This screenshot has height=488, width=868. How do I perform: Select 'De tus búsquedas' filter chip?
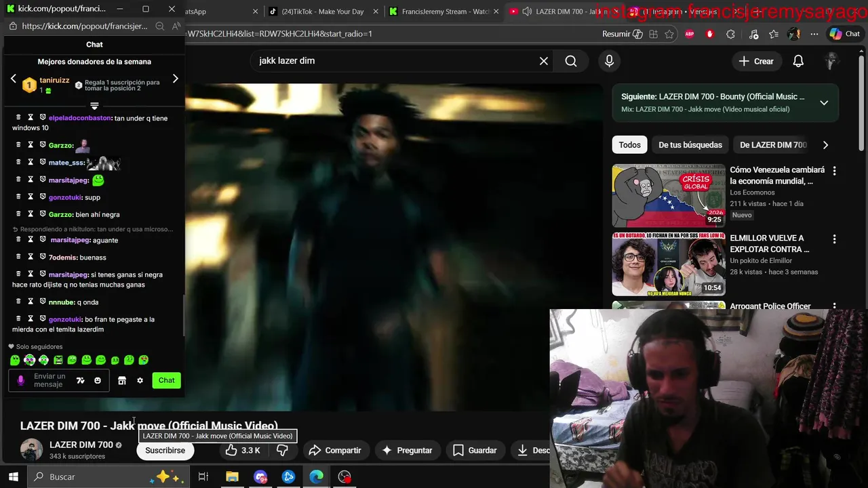click(x=690, y=144)
